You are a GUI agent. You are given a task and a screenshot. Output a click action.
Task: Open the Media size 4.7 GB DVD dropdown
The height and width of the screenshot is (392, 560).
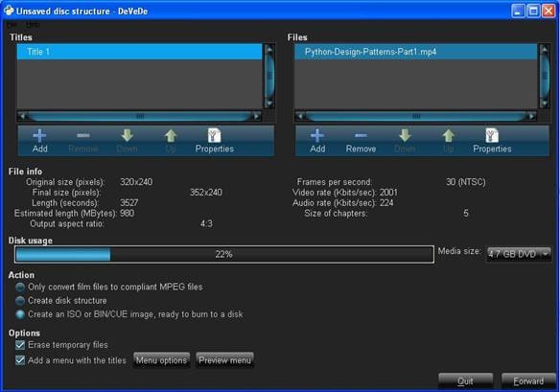519,254
